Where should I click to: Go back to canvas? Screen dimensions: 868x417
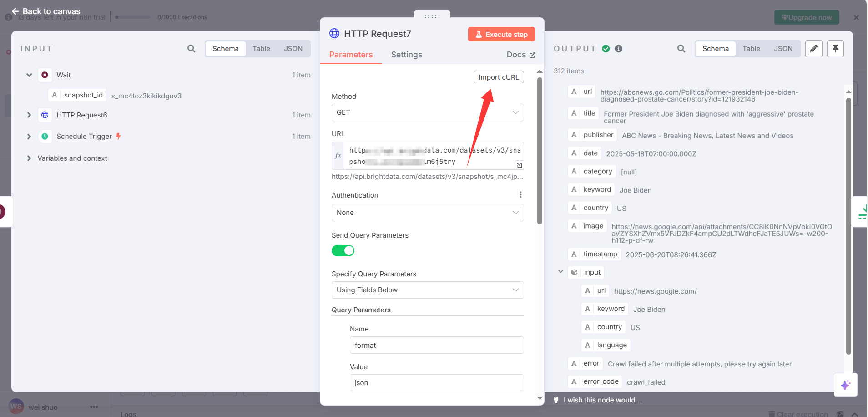46,11
